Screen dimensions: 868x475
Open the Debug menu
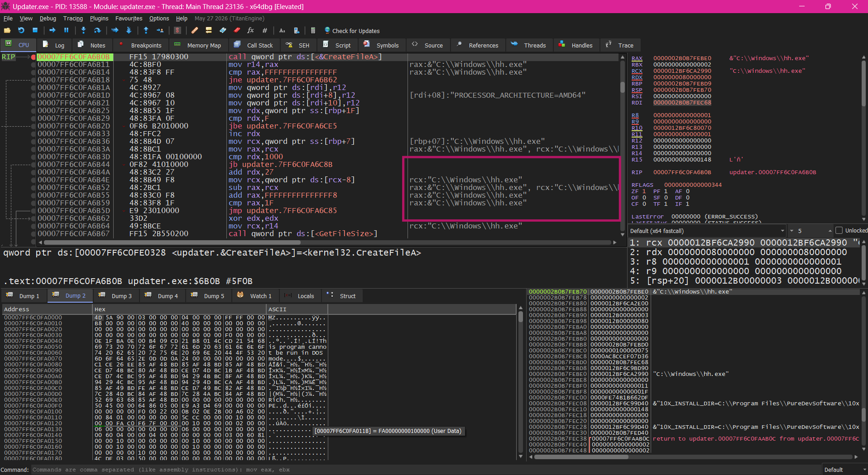pos(48,19)
